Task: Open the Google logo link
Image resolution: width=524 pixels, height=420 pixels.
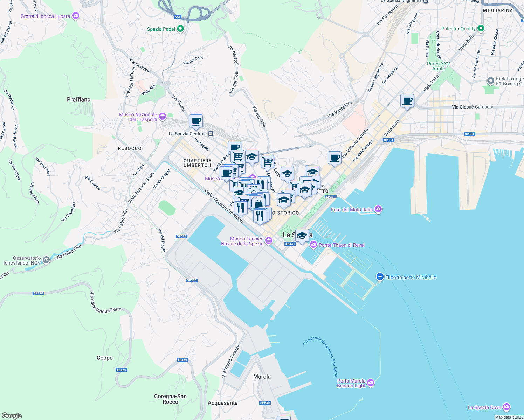Action: point(12,416)
